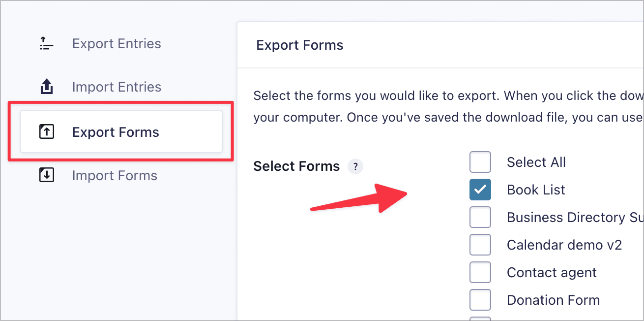
Task: Check the Donation Form checkbox
Action: [480, 300]
